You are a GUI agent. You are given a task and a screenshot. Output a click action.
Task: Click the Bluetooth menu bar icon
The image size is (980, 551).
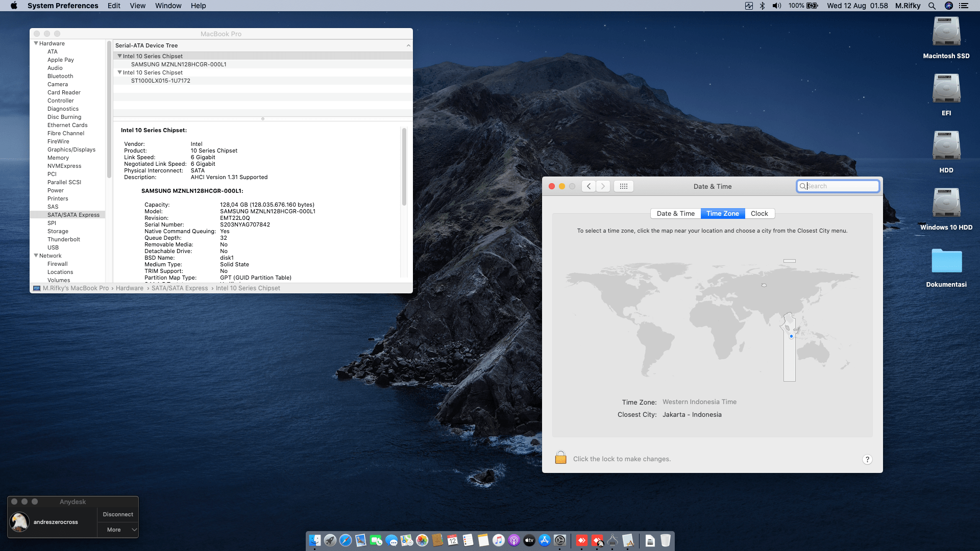coord(762,6)
